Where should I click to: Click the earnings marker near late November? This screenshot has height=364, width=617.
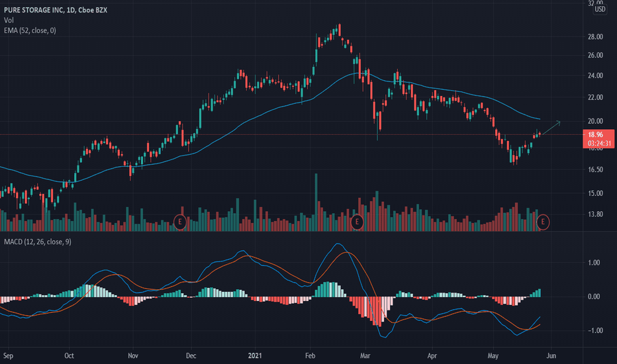click(180, 222)
